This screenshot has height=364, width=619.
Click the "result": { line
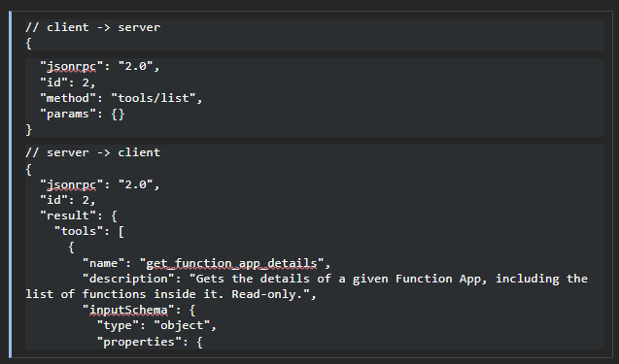click(x=79, y=215)
